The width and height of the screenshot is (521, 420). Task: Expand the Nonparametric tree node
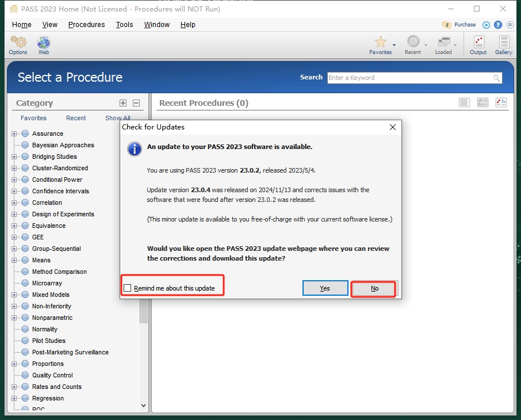click(14, 318)
